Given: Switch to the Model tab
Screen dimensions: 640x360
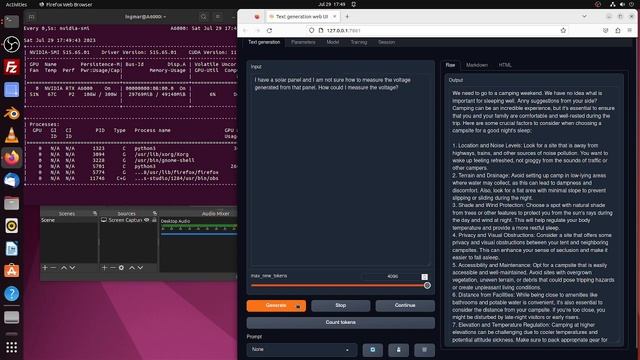Looking at the screenshot, I should click(x=333, y=42).
